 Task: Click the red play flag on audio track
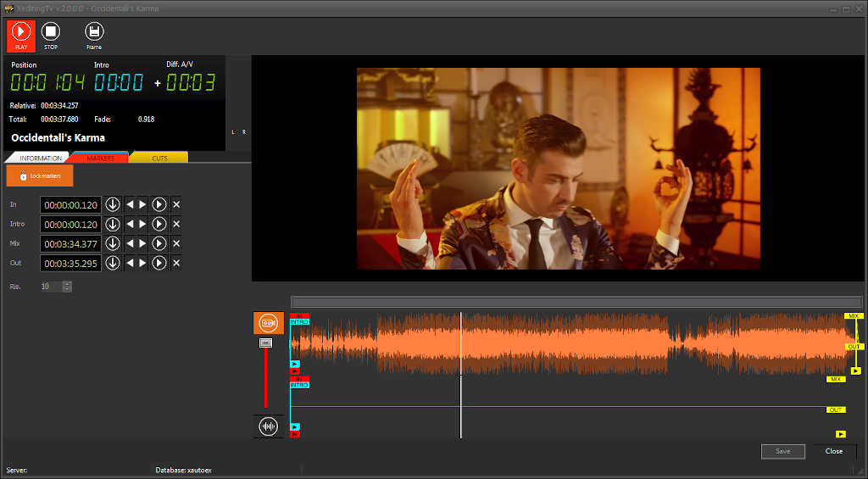[294, 434]
